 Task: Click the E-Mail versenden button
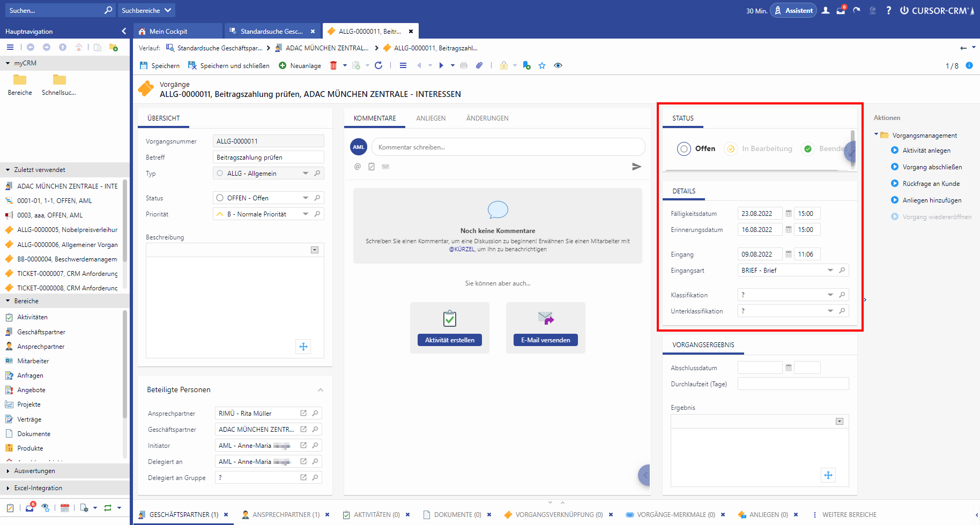click(x=545, y=340)
